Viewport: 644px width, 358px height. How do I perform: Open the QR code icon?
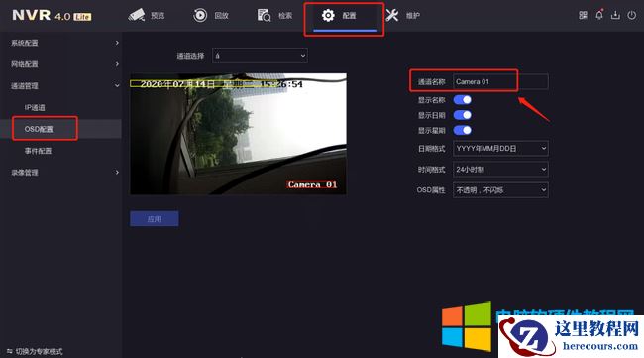[583, 15]
